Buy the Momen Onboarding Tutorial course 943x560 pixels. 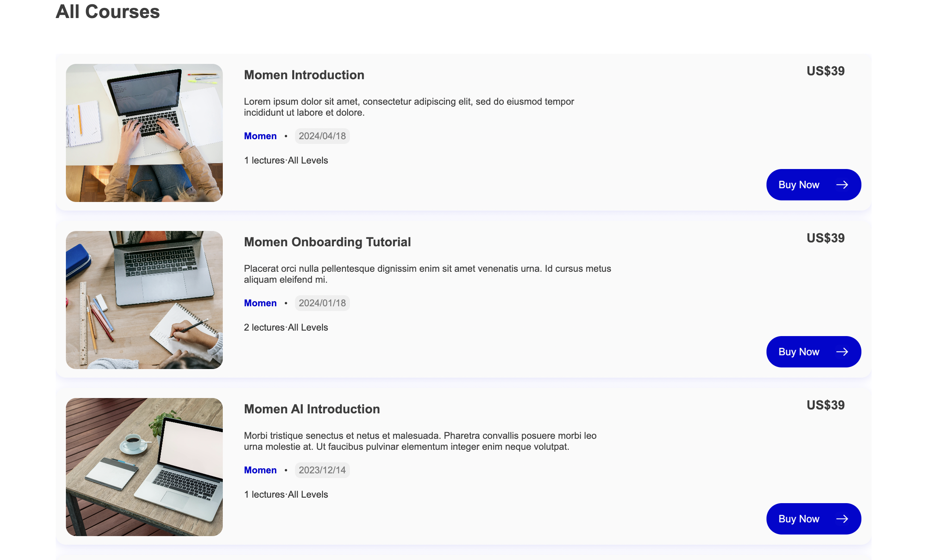814,352
